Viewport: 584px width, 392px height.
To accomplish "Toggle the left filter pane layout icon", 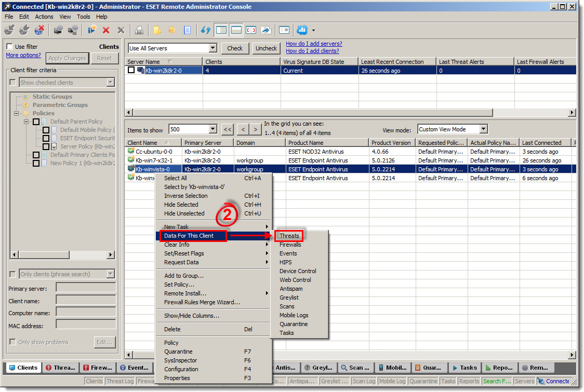I will coord(221,30).
